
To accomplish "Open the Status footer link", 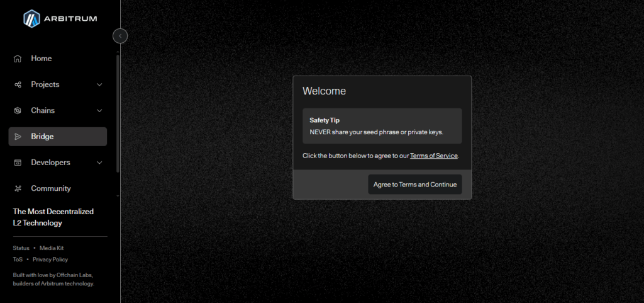I will (21, 248).
